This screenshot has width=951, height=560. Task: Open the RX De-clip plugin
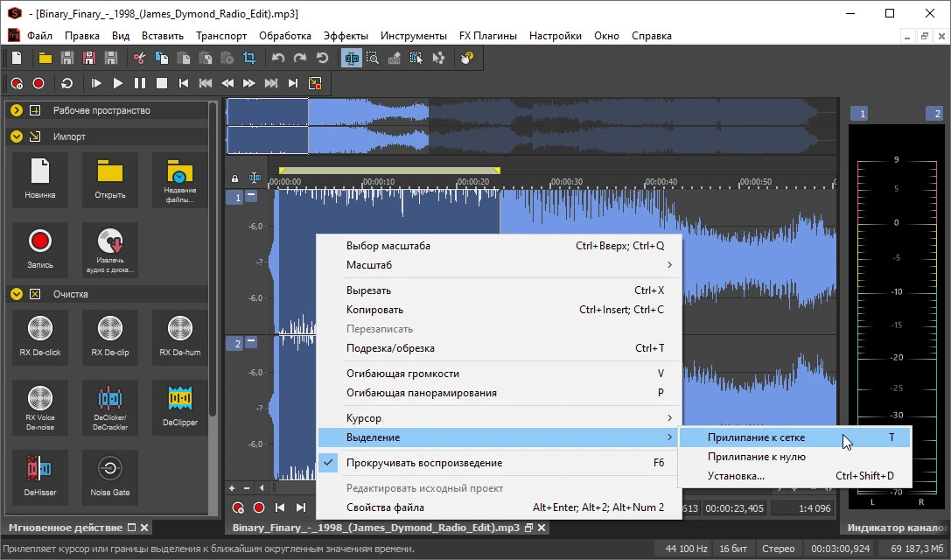point(109,337)
